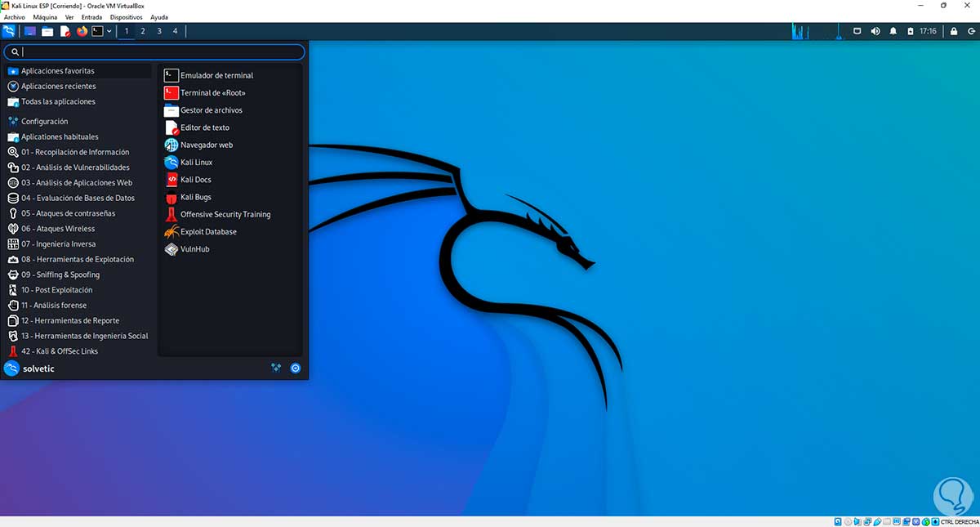
Task: Select Aplicaciones recientes category
Action: coord(78,87)
